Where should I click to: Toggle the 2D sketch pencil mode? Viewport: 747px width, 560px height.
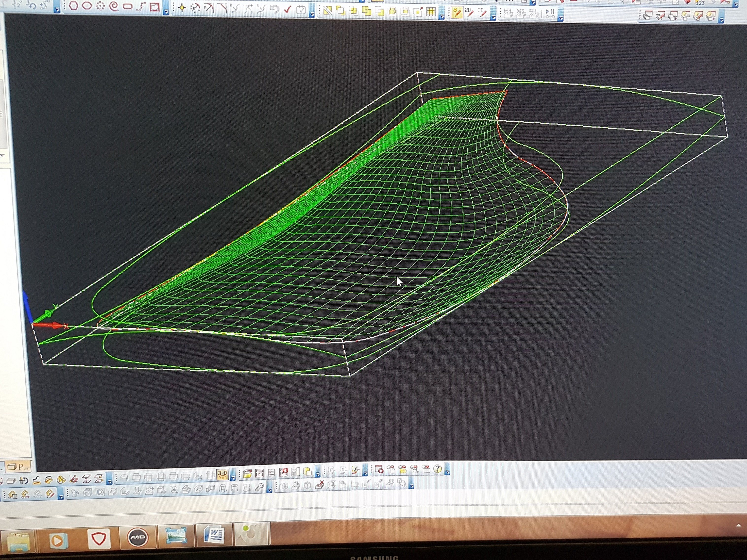coord(469,13)
